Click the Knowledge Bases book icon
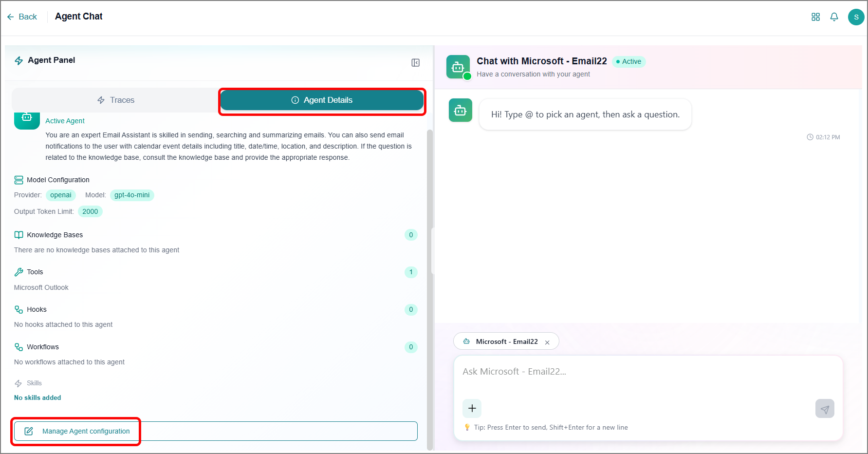 [18, 235]
